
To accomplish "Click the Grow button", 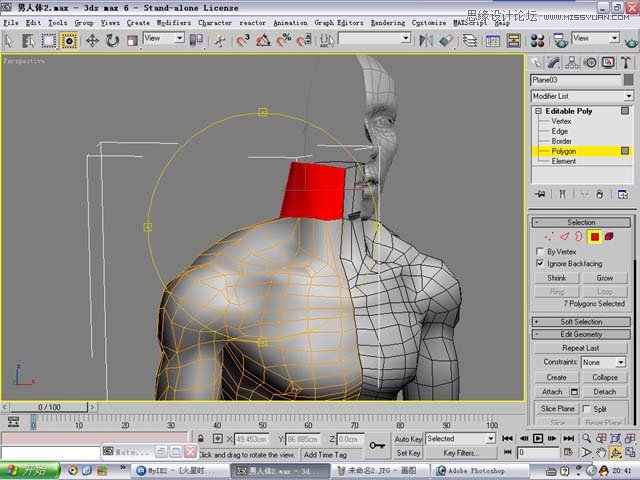I will (604, 278).
